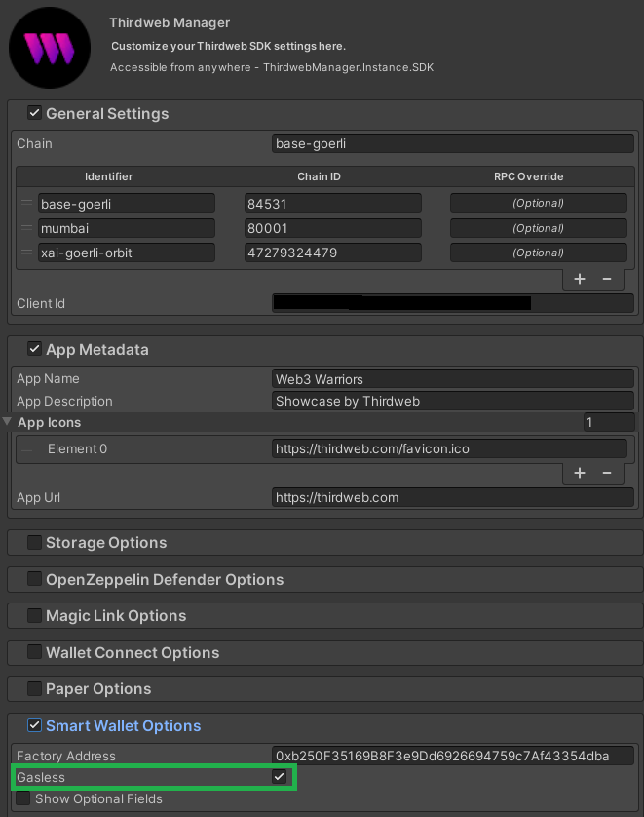Click the Client Id label
644x817 pixels.
[x=41, y=303]
